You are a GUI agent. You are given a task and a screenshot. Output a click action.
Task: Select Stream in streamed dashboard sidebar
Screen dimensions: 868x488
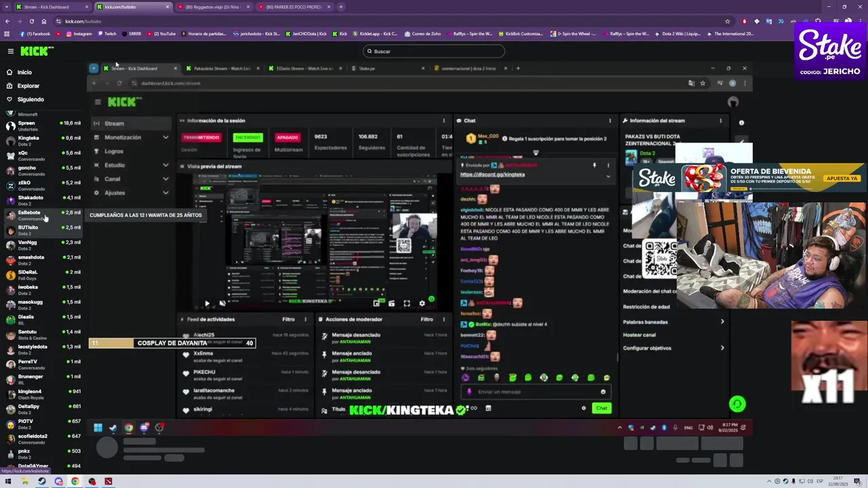(131, 123)
